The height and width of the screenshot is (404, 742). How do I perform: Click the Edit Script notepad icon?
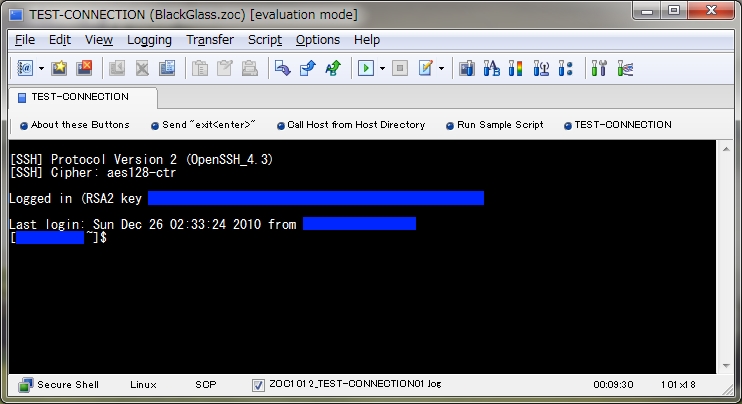[425, 69]
